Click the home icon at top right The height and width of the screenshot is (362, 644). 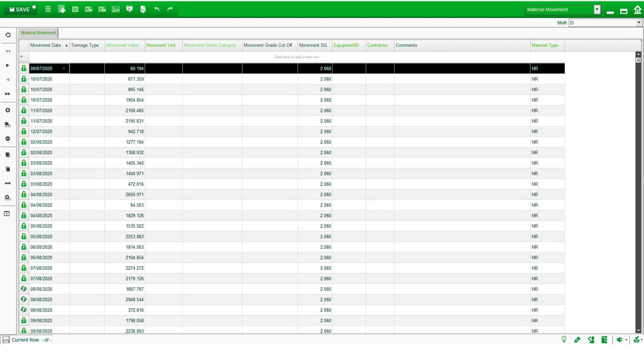pyautogui.click(x=637, y=10)
